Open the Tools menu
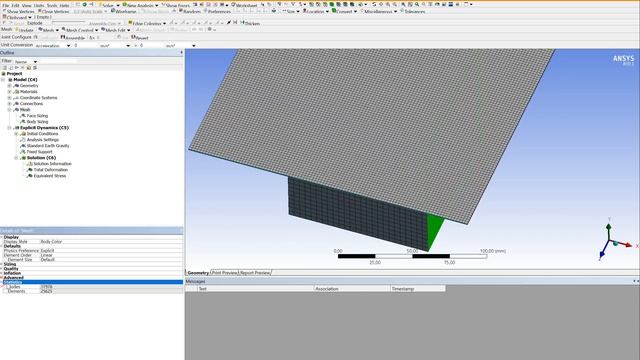The image size is (640, 360). coord(52,6)
